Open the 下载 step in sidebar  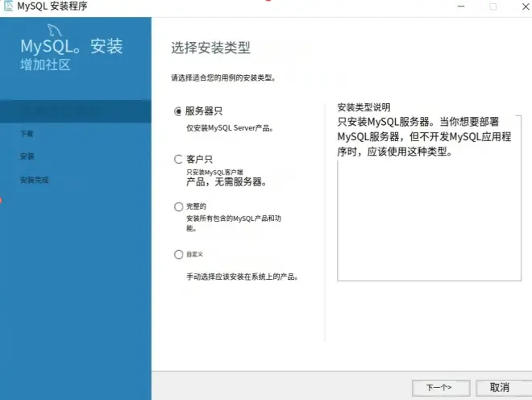coord(27,134)
